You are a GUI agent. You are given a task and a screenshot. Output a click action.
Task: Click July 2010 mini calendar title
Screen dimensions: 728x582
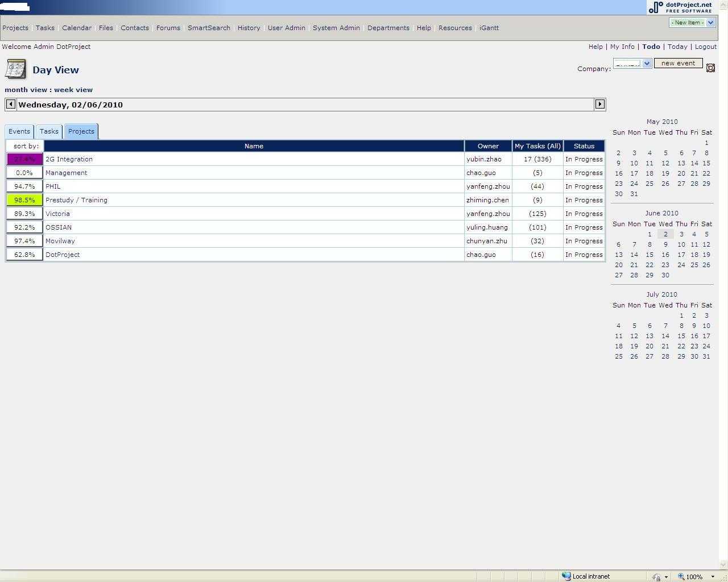(x=662, y=294)
